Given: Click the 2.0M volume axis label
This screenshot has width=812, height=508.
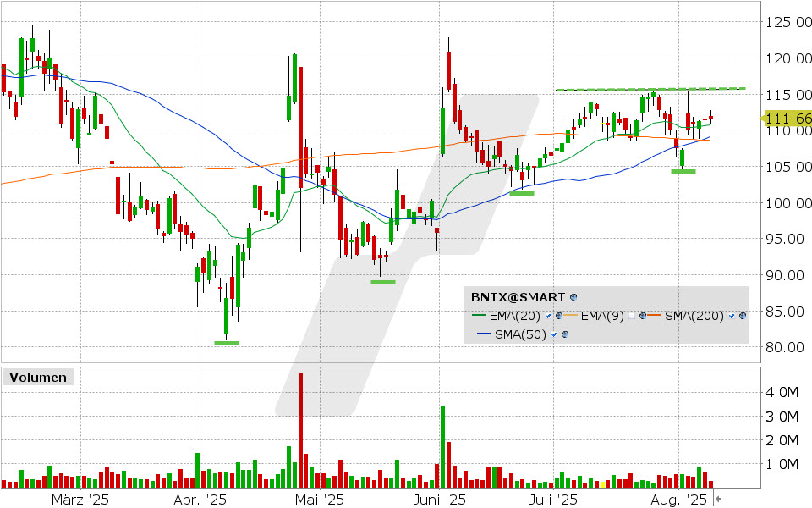Looking at the screenshot, I should coord(782,440).
